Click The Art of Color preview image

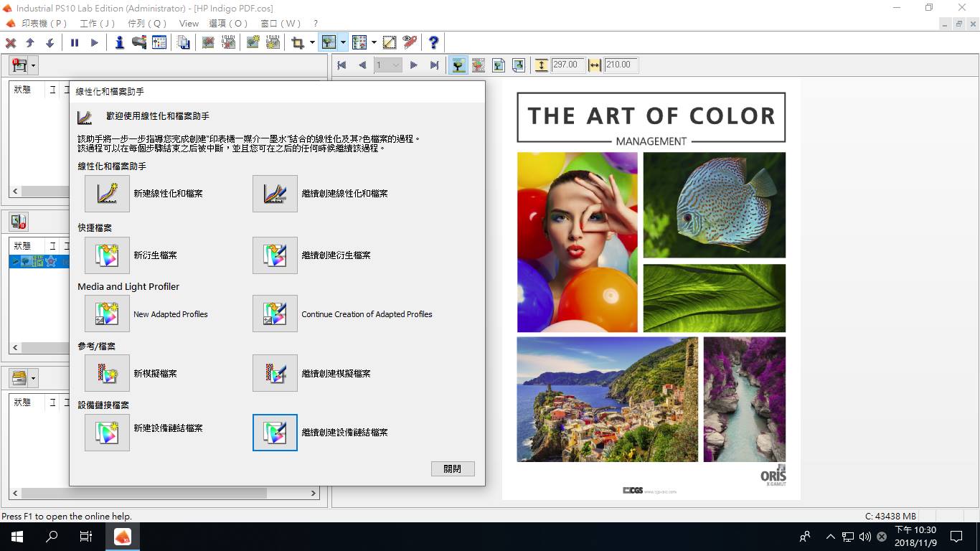point(651,290)
